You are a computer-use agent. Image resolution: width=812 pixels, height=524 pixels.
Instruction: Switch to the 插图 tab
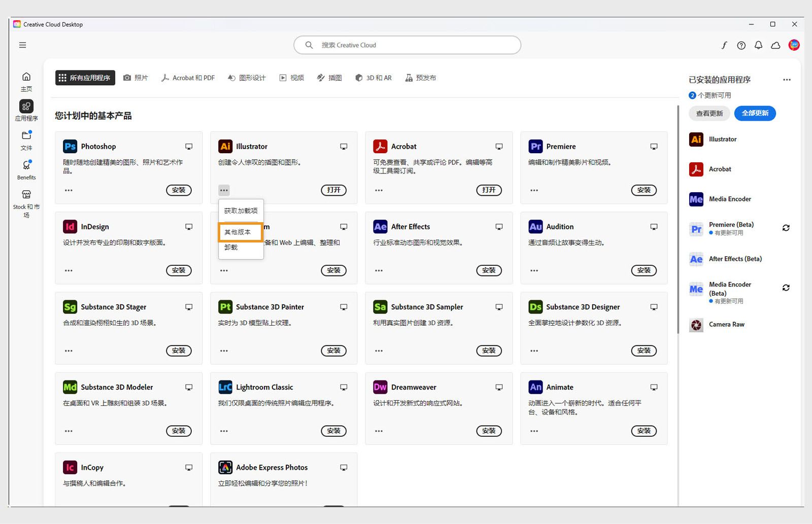coord(329,78)
